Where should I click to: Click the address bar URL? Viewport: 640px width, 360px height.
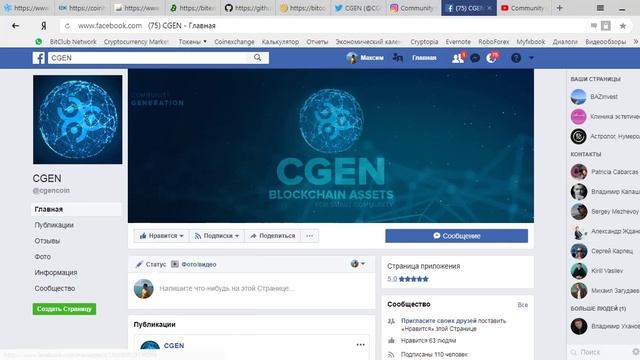110,26
